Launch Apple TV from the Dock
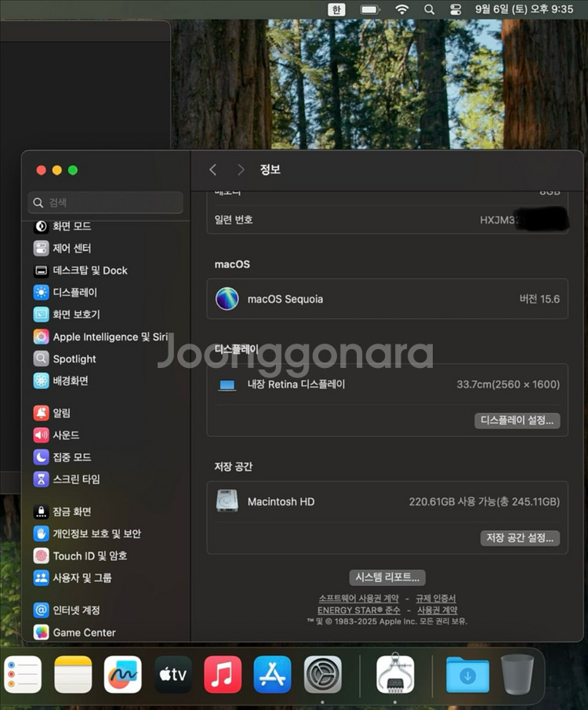Viewport: 588px width, 710px height. pos(173,675)
